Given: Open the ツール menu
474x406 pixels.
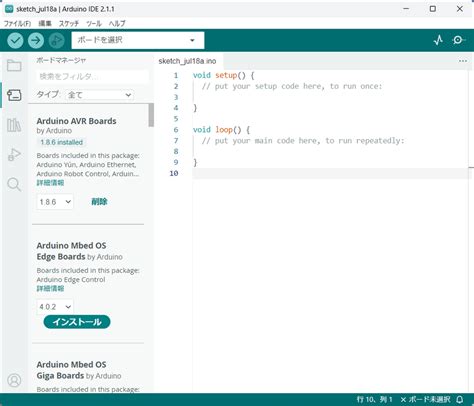Looking at the screenshot, I should pyautogui.click(x=94, y=24).
